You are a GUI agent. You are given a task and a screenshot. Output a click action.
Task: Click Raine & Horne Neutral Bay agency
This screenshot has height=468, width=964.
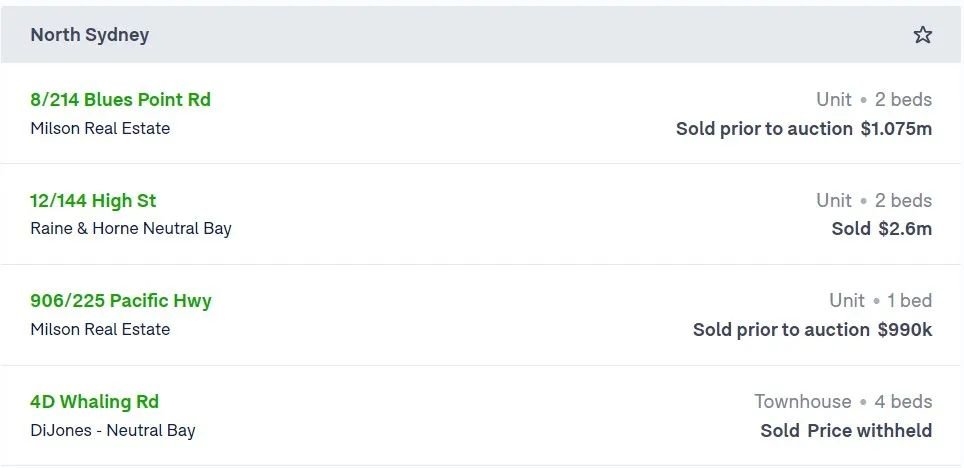[x=131, y=229]
